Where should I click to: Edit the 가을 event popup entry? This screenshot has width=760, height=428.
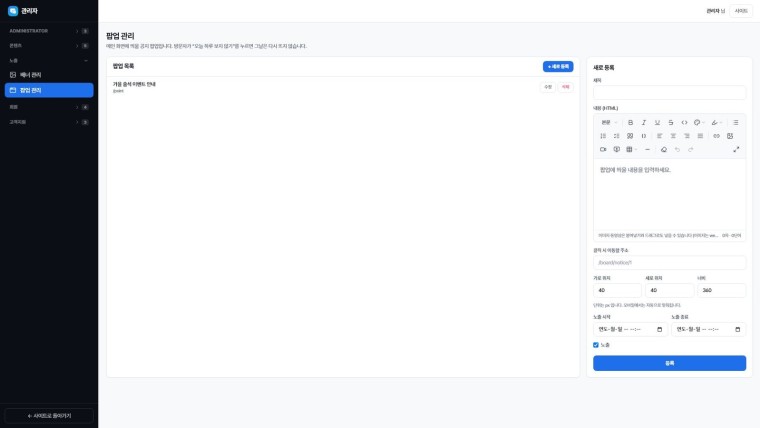(x=548, y=87)
